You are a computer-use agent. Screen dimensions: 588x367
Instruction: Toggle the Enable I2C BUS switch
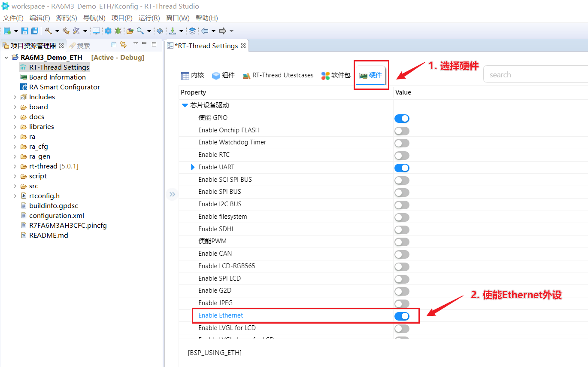(x=402, y=205)
